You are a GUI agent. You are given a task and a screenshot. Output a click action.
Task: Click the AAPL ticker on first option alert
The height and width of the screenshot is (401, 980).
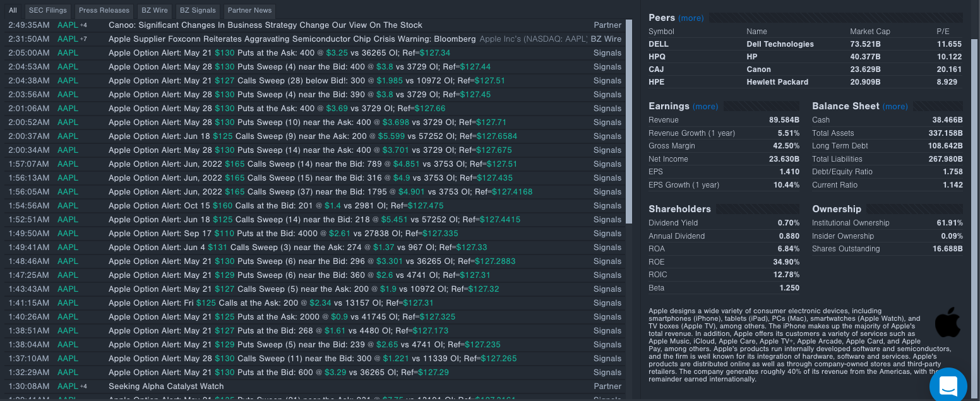[68, 52]
